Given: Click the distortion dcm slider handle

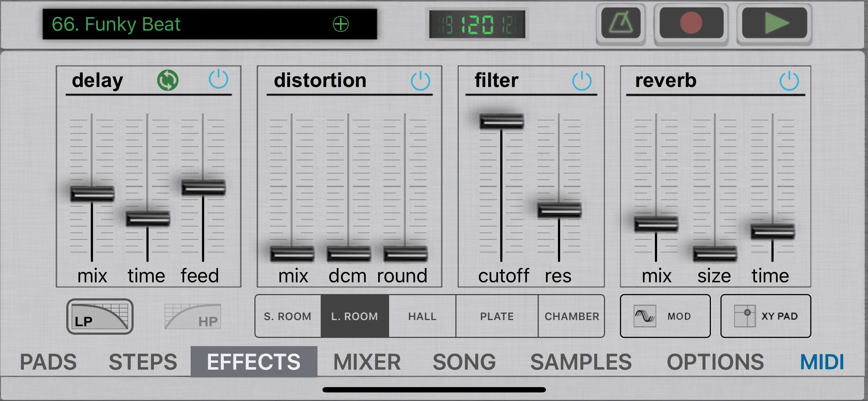Looking at the screenshot, I should click(x=348, y=254).
